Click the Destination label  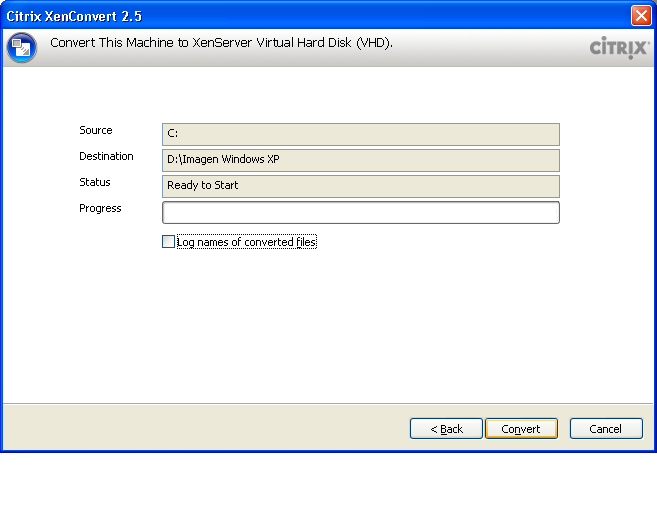pyautogui.click(x=106, y=156)
